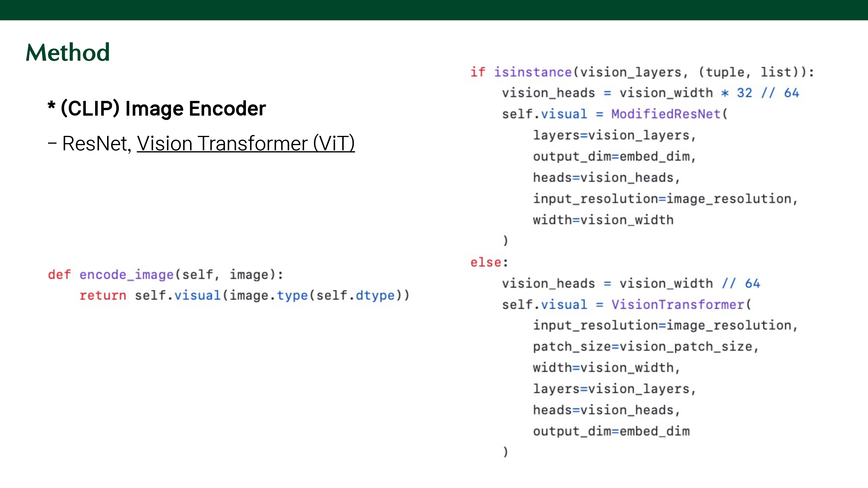
Task: Click the Method slide title
Action: [x=68, y=53]
